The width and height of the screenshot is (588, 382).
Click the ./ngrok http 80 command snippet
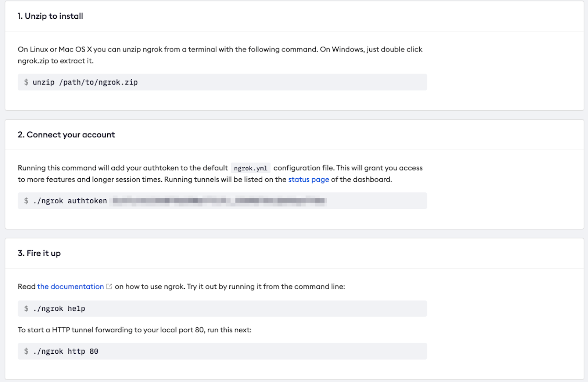[x=66, y=351]
